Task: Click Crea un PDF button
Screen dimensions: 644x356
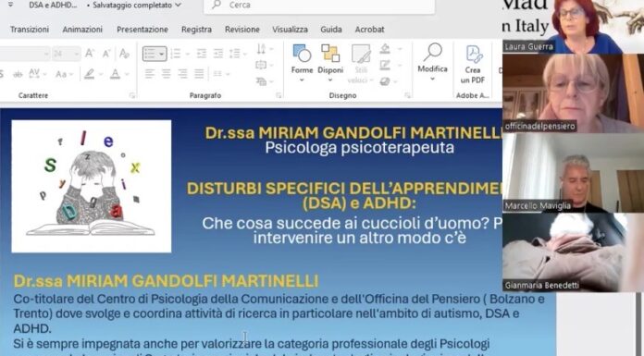Action: [x=472, y=65]
